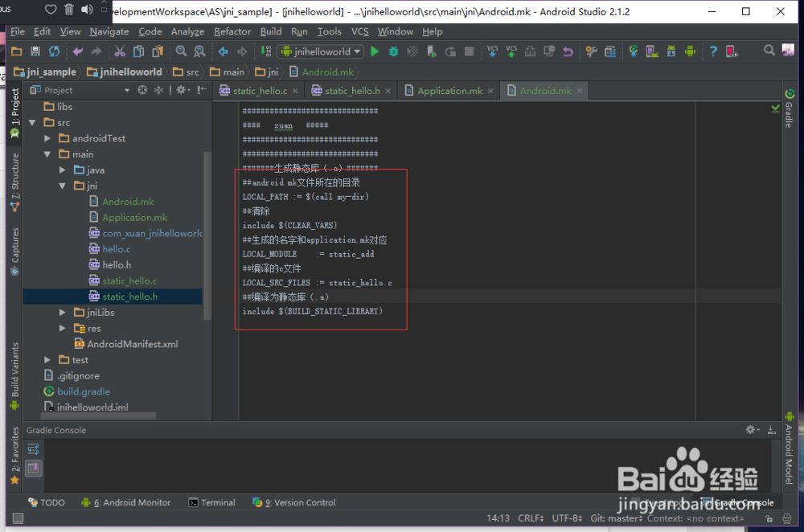Click project panel settings gear icon
804x532 pixels.
coord(182,90)
